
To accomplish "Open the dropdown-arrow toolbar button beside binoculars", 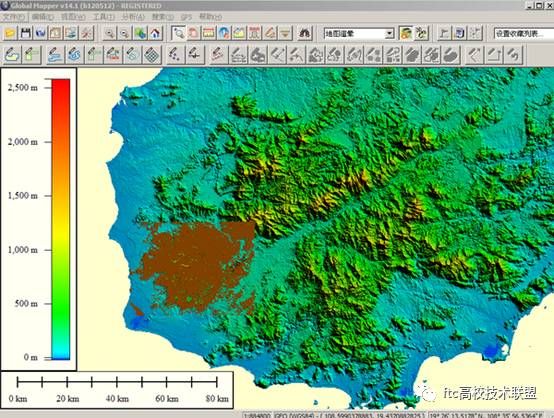I will pyautogui.click(x=285, y=33).
